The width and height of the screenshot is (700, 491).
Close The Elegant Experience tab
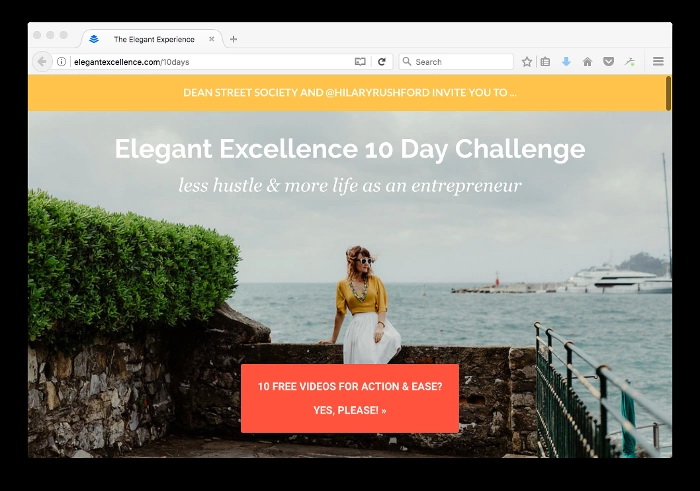[212, 39]
